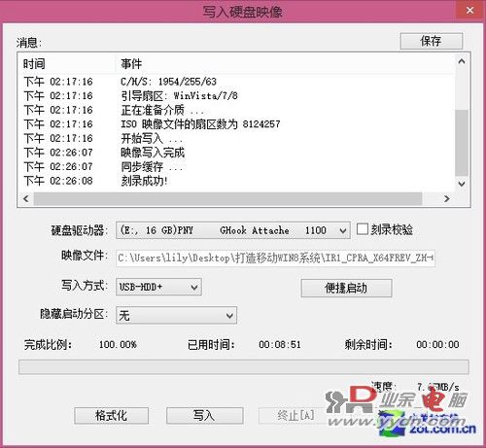Click the message list scroll-up arrow
Image resolution: width=486 pixels, height=448 pixels.
462,61
